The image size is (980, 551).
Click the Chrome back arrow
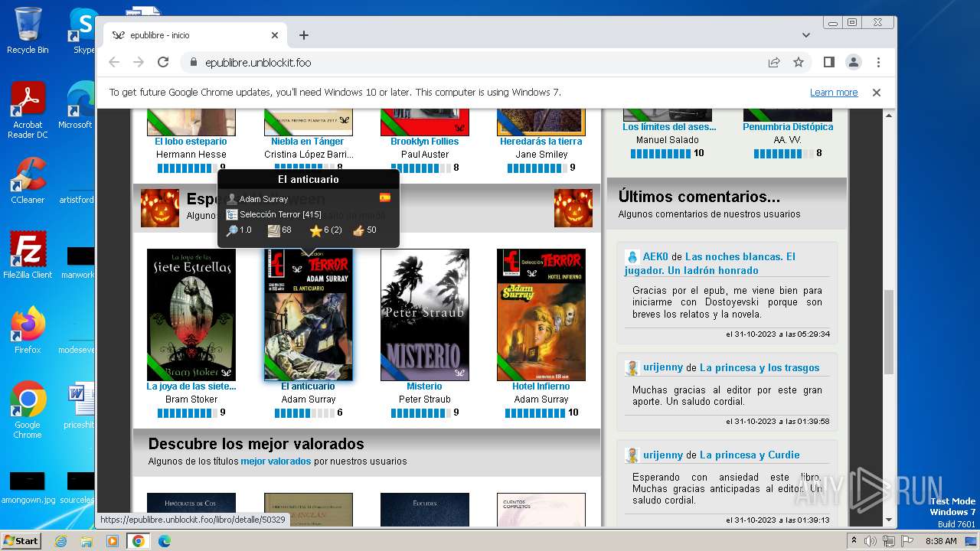(114, 62)
